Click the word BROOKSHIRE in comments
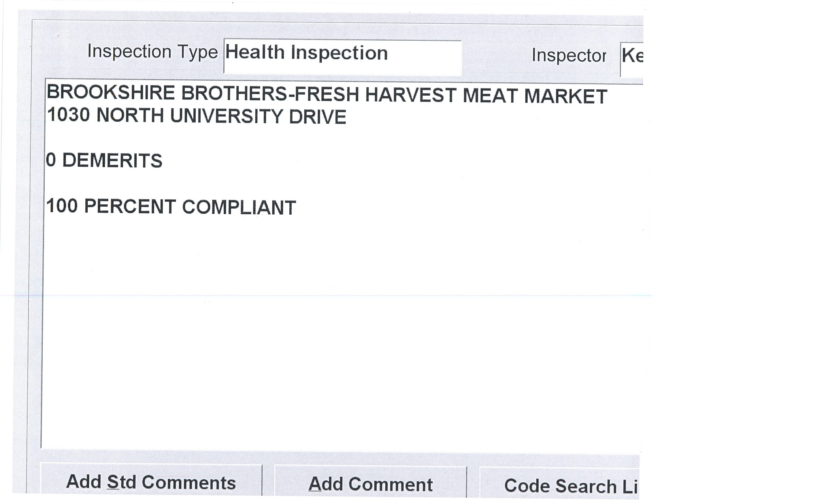The width and height of the screenshot is (830, 504). [111, 93]
